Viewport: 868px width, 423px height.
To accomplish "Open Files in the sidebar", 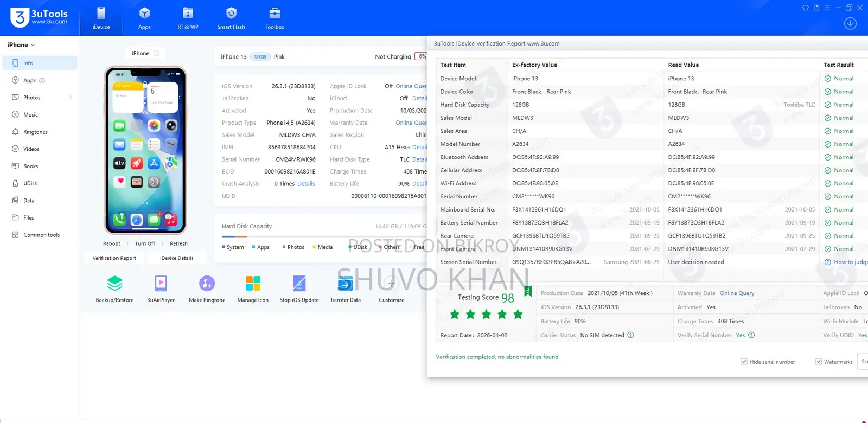I will point(40,217).
